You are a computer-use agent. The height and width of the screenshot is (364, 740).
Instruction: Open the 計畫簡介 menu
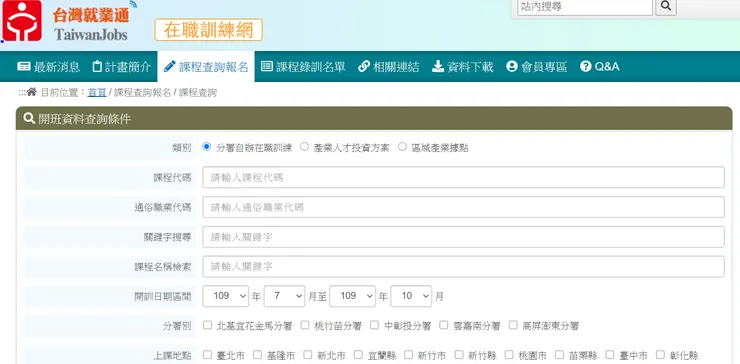click(x=122, y=67)
